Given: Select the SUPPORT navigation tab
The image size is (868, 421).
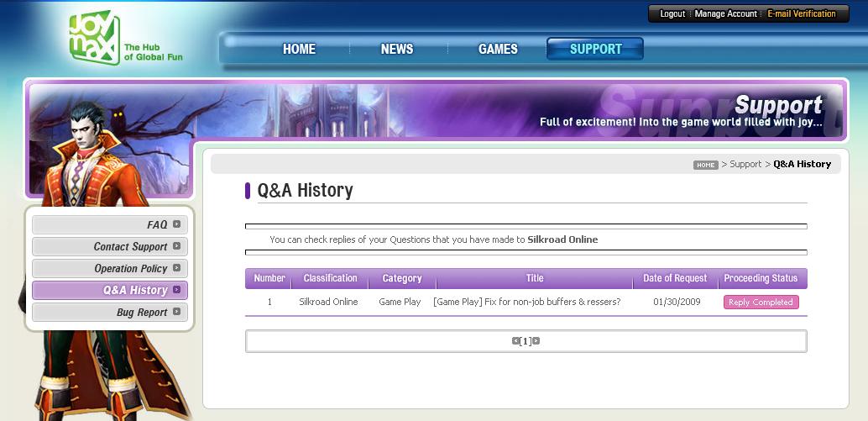Looking at the screenshot, I should [x=595, y=49].
